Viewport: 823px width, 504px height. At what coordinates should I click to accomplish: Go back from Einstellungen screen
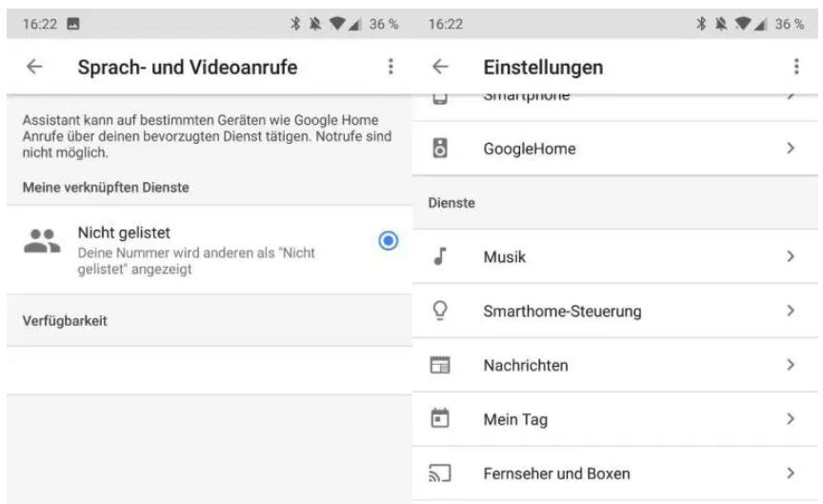439,67
